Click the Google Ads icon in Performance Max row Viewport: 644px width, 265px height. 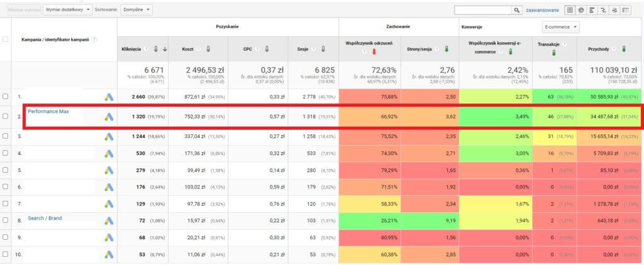109,117
